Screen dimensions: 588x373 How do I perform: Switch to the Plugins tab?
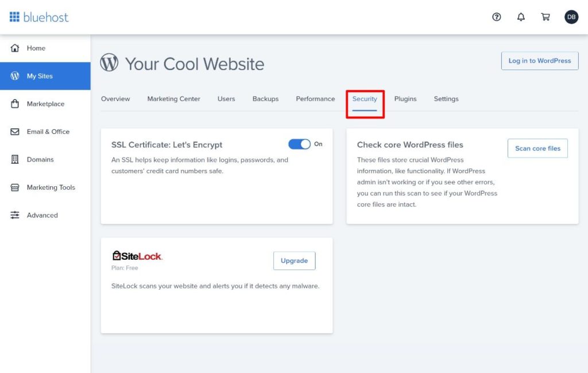405,99
